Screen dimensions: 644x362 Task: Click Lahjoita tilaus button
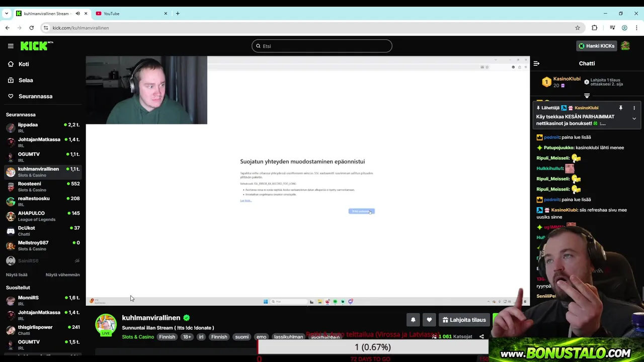[x=464, y=320]
